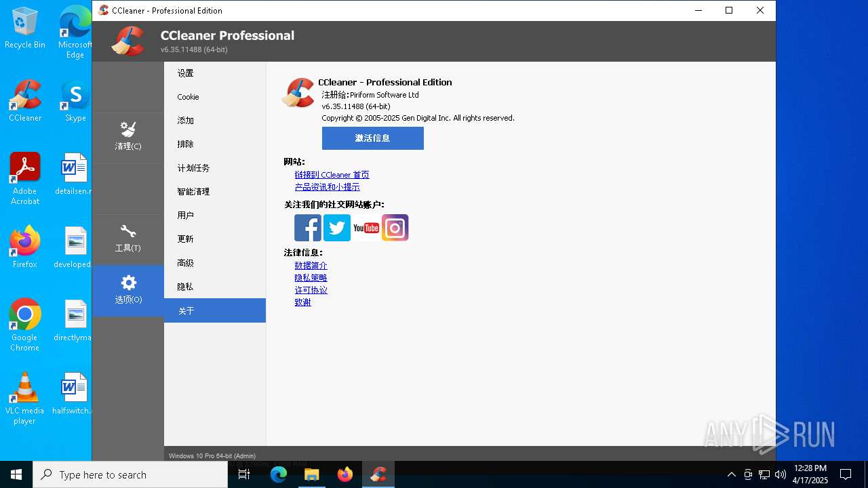Click the taskbar search box
Viewport: 868px width, 488px height.
tap(130, 474)
